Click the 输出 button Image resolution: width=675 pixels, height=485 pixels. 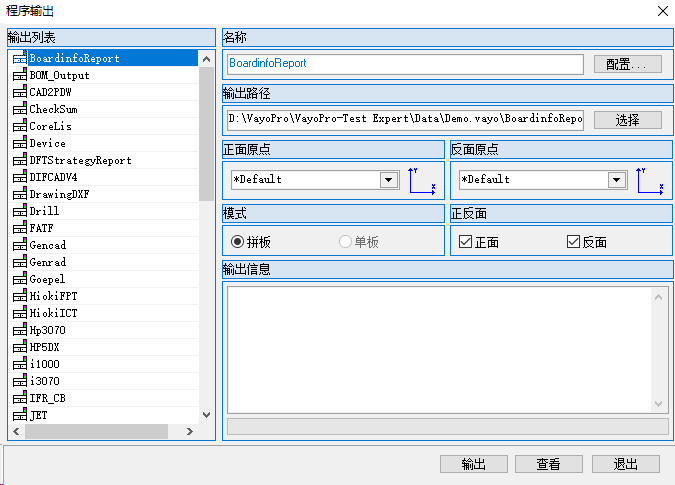pyautogui.click(x=473, y=464)
